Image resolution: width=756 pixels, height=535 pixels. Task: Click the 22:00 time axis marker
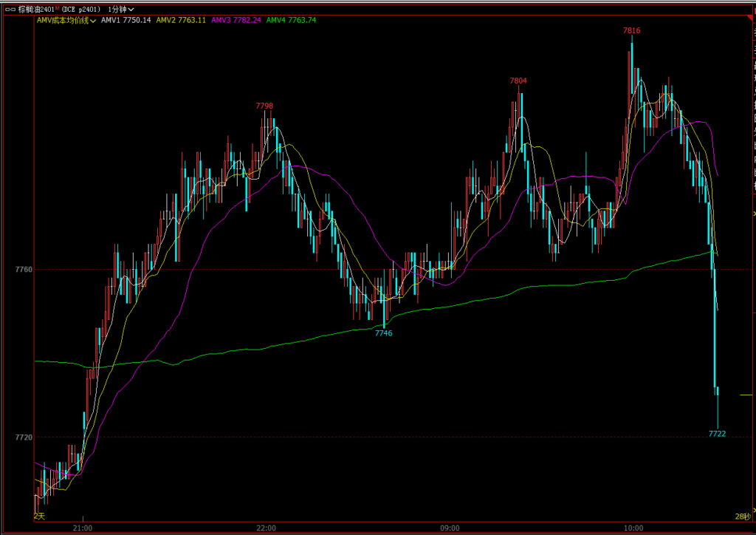tap(266, 528)
